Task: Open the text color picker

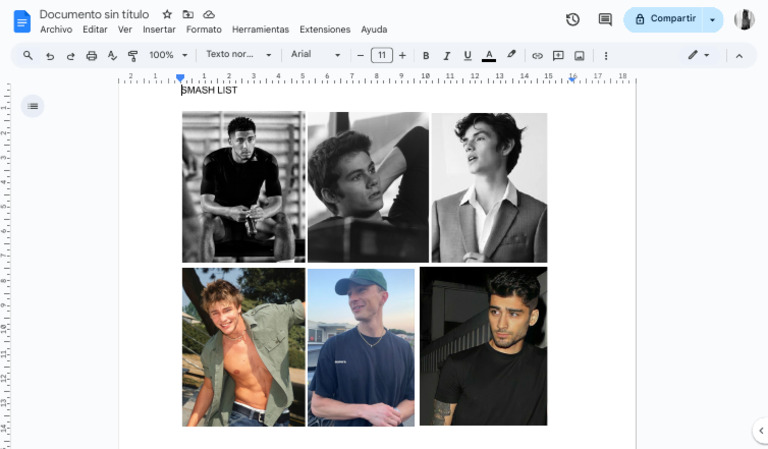Action: point(489,56)
